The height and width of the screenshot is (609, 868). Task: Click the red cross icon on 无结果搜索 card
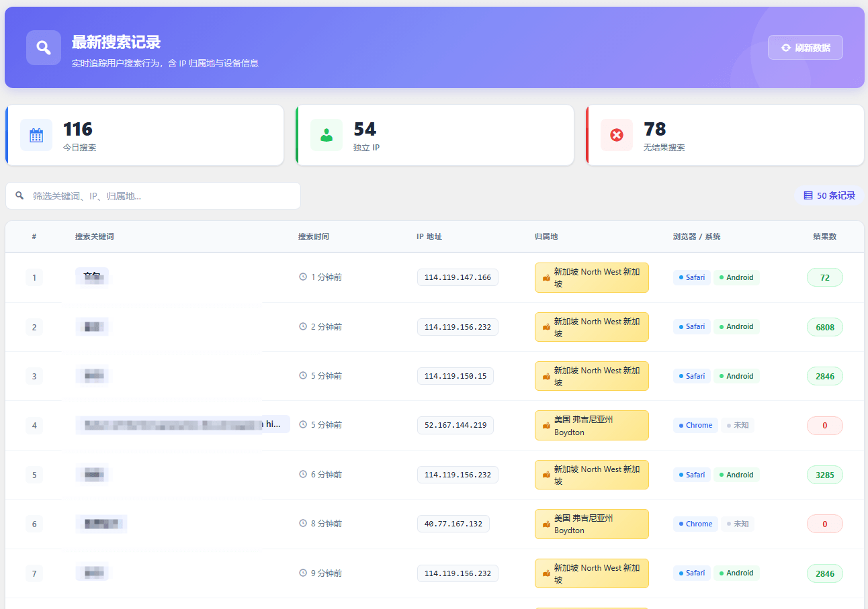(617, 135)
